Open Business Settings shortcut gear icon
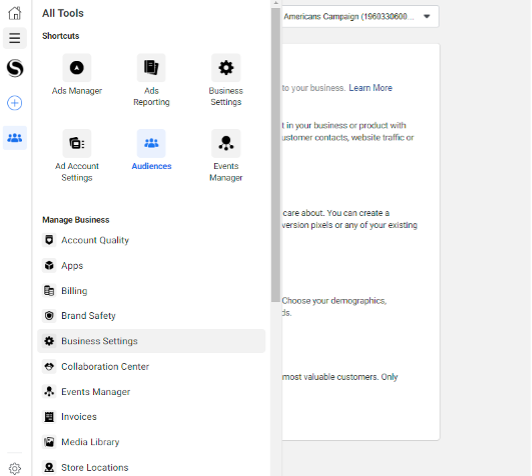The width and height of the screenshot is (532, 476). click(x=226, y=68)
